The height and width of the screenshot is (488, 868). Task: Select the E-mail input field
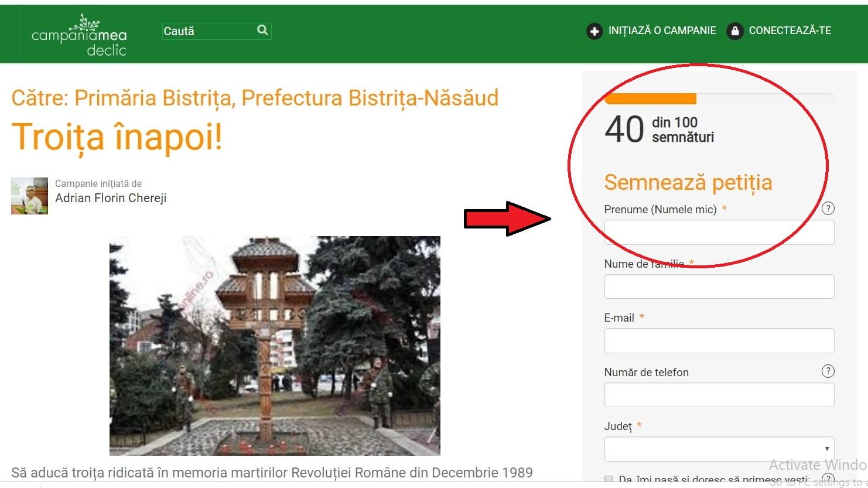pyautogui.click(x=719, y=341)
